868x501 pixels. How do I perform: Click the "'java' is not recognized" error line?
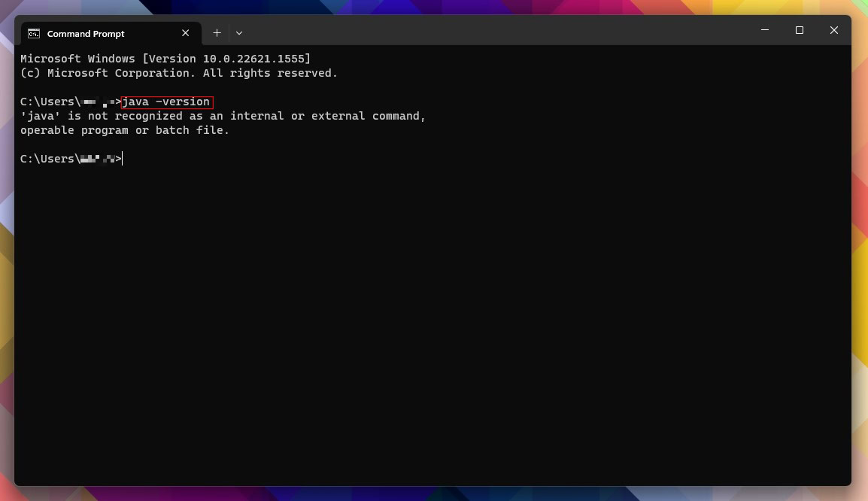click(223, 117)
